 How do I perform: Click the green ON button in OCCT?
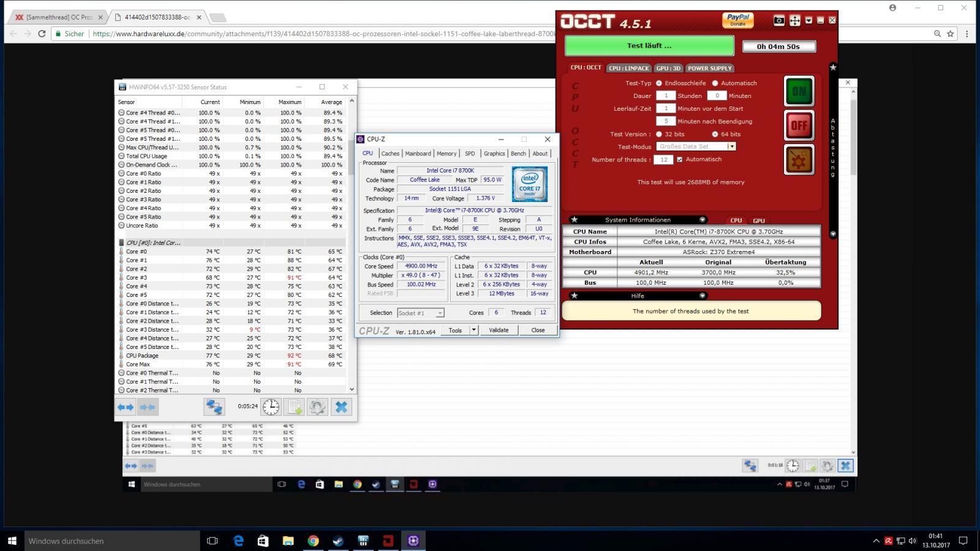click(799, 91)
